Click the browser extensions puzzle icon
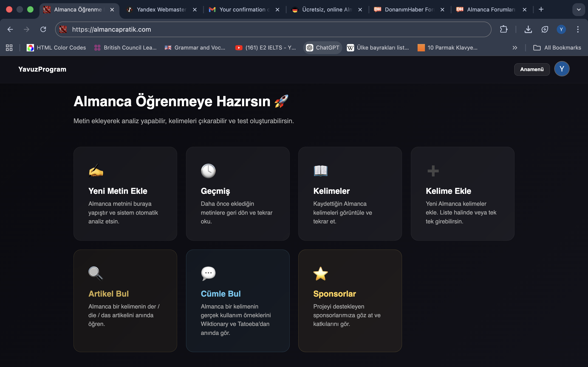Viewport: 588px width, 367px height. tap(504, 29)
